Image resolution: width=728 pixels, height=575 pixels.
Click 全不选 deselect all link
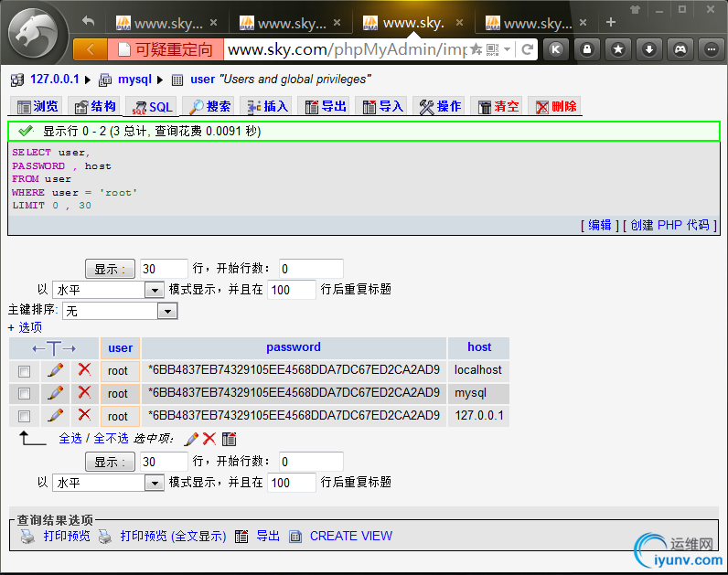click(111, 439)
